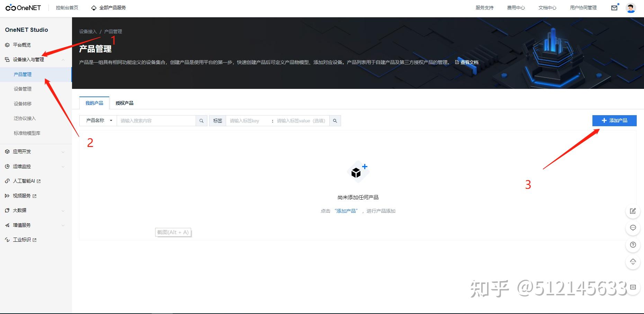Viewport: 644px width, 314px height.
Task: Focus the product search content field
Action: pyautogui.click(x=156, y=121)
